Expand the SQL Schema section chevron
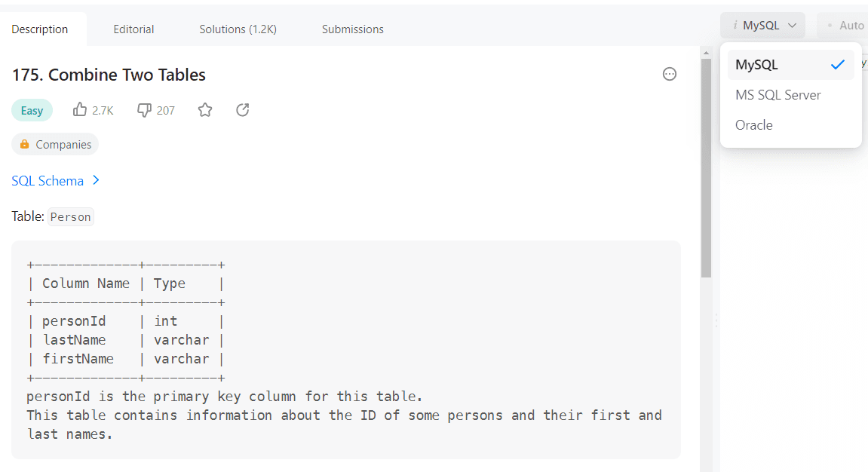868x472 pixels. click(x=96, y=179)
